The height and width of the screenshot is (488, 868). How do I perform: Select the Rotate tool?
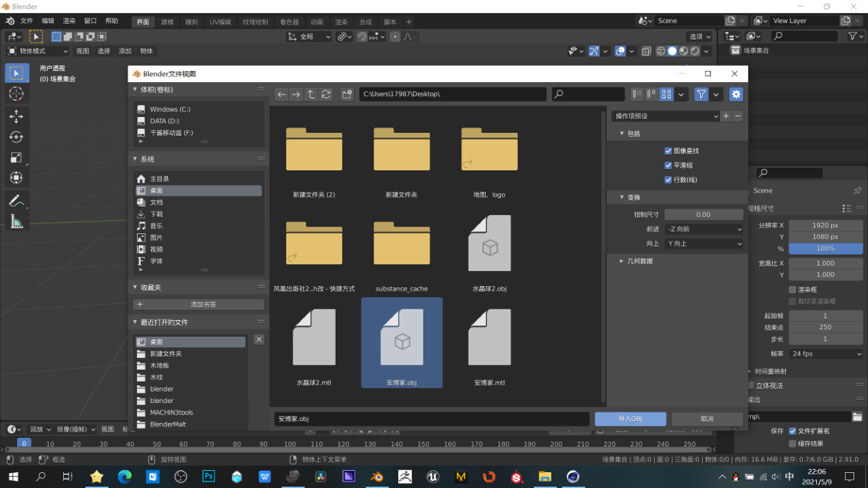click(16, 137)
